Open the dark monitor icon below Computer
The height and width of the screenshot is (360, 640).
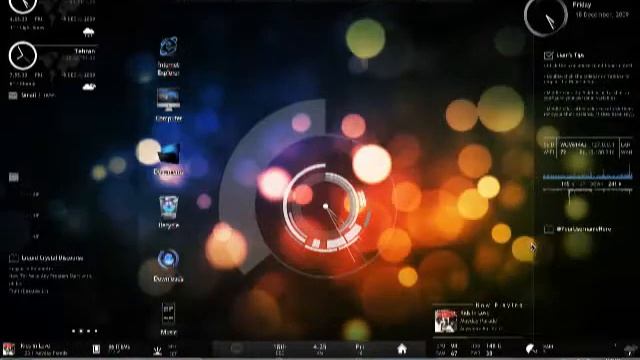click(x=168, y=154)
